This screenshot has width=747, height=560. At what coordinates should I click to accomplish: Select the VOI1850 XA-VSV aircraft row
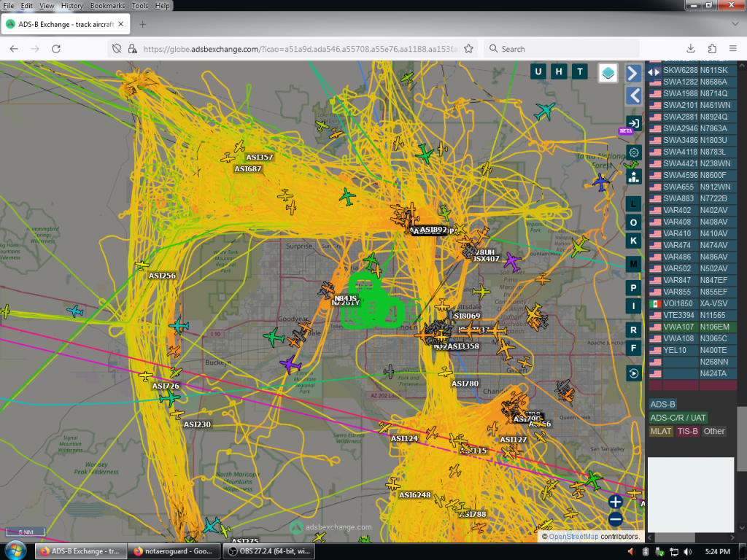(693, 303)
